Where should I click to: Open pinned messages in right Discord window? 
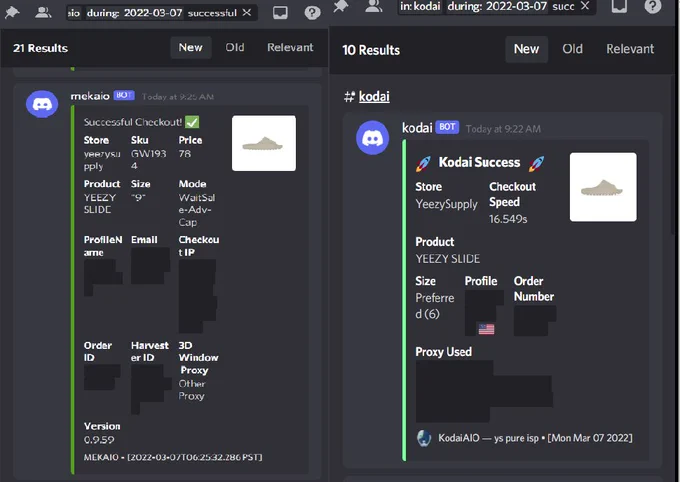(341, 6)
